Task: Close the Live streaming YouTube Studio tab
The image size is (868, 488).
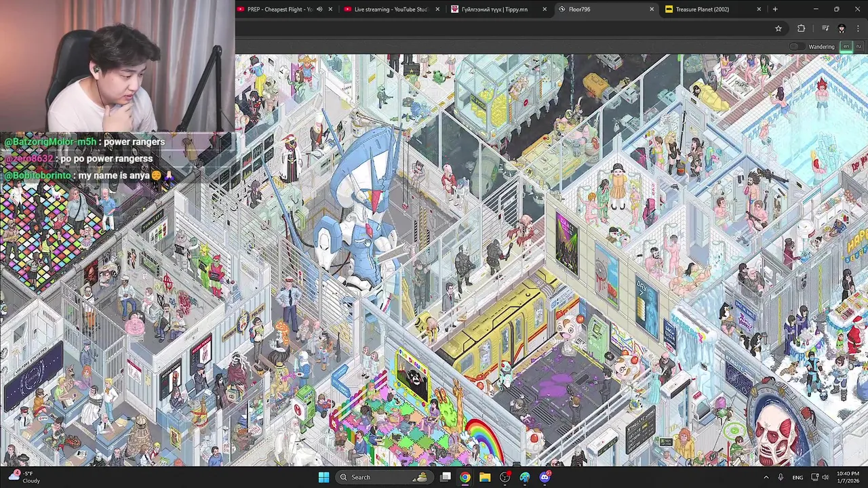Action: coord(437,9)
